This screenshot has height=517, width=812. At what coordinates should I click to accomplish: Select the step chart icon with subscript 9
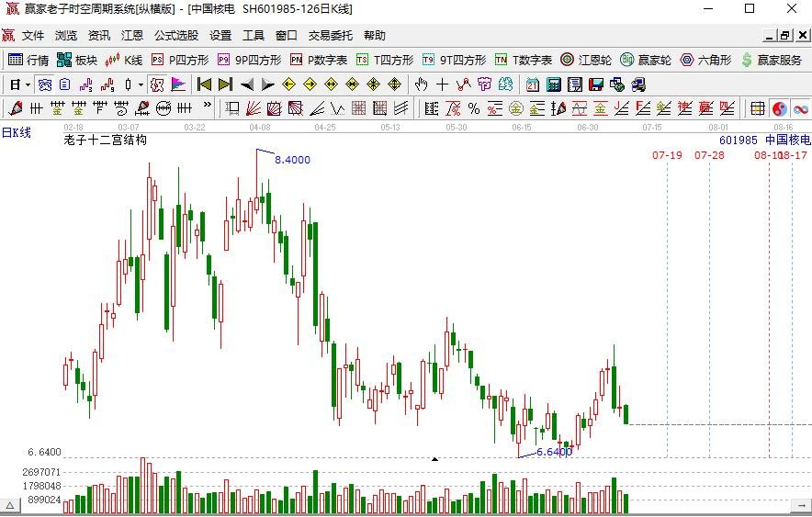pos(107,84)
